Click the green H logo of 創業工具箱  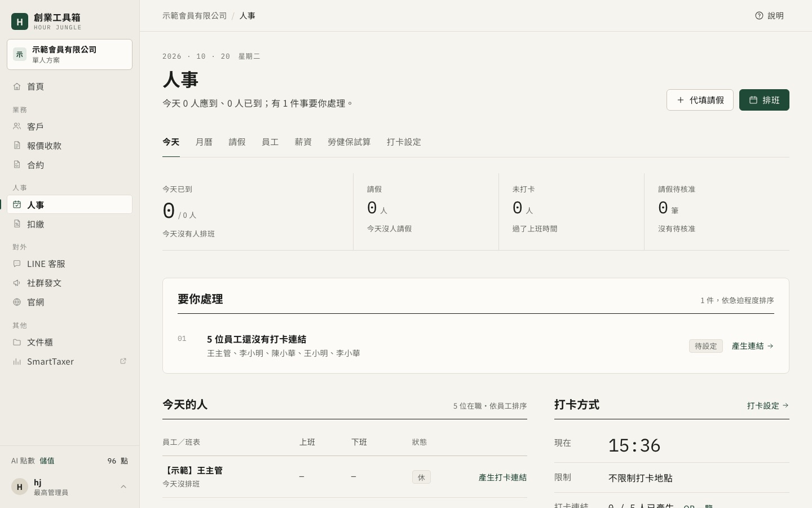coord(20,21)
